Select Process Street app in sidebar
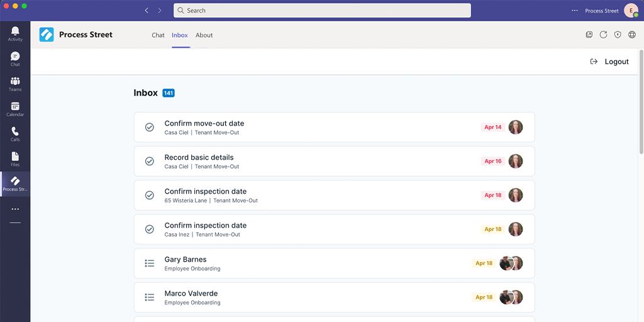 [x=15, y=184]
